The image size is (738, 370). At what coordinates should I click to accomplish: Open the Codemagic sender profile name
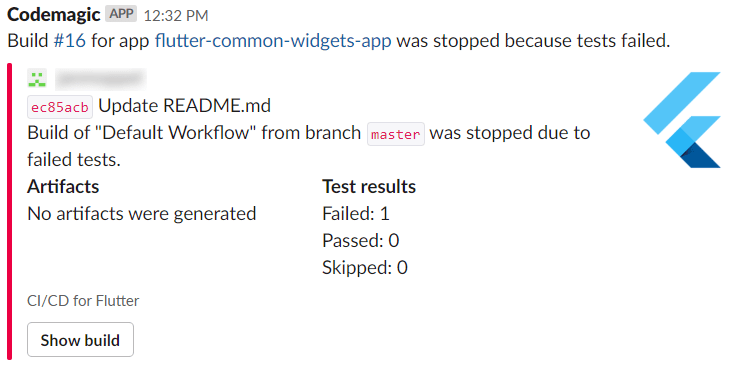(54, 15)
